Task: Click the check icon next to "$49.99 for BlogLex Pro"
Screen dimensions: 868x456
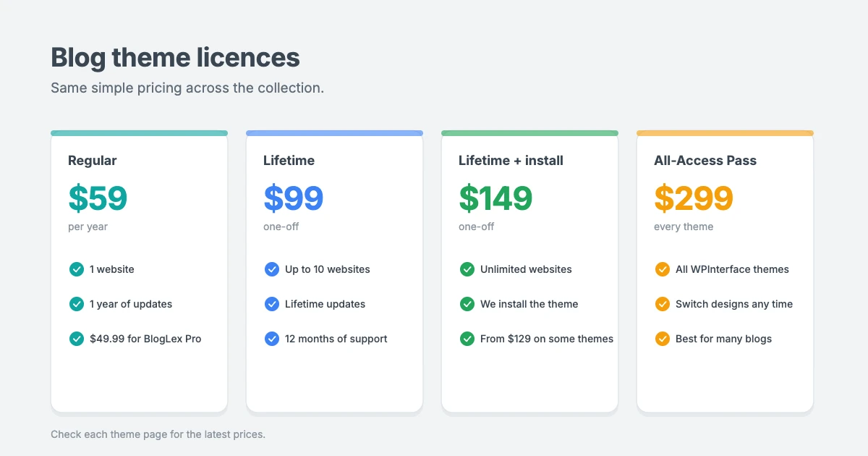Action: [76, 339]
